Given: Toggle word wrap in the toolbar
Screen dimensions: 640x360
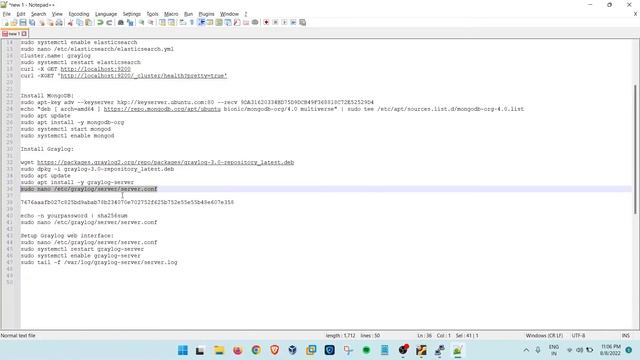Looking at the screenshot, I should [x=182, y=22].
